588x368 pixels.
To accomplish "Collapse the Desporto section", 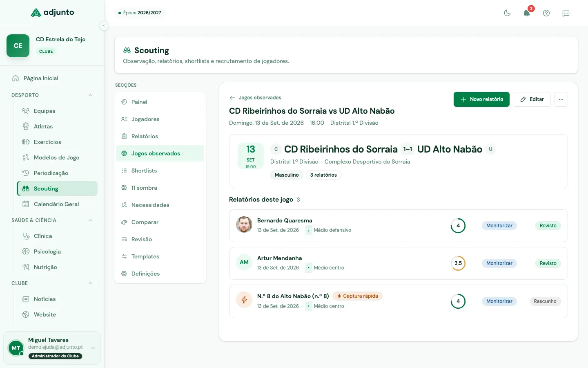I will point(90,95).
